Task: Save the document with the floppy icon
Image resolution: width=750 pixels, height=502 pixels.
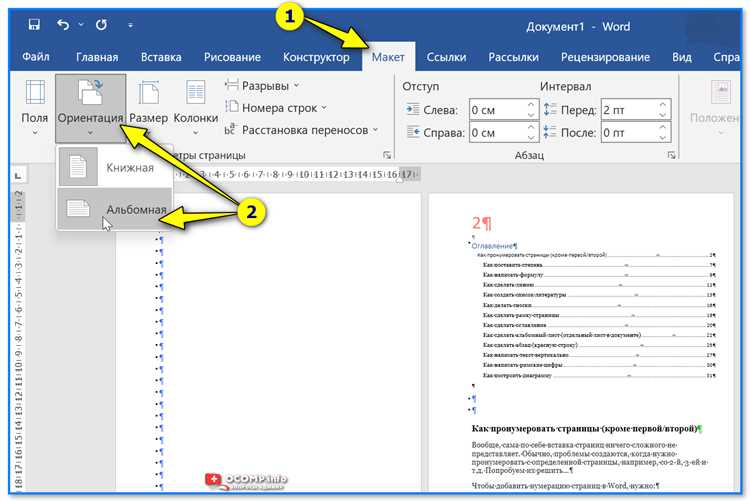Action: coord(34,24)
